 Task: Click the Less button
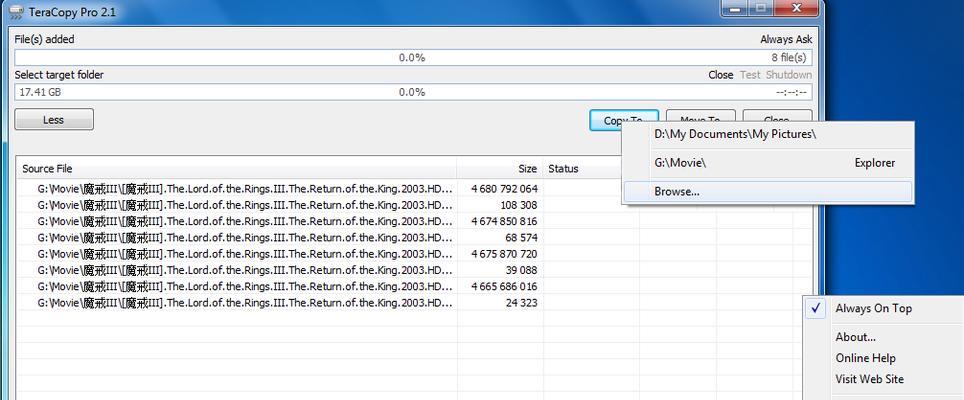point(54,120)
